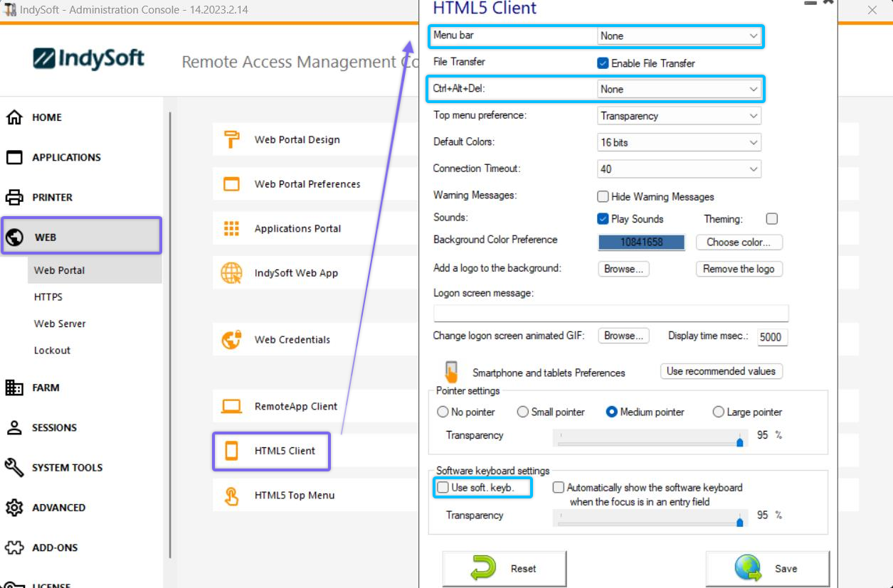Click the Applications Portal grid icon
The image size is (893, 588).
tap(231, 228)
